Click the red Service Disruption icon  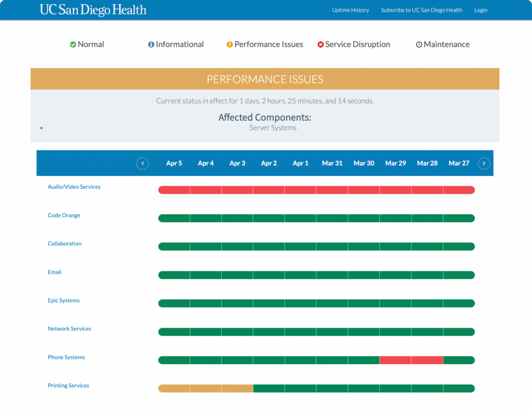coord(321,44)
